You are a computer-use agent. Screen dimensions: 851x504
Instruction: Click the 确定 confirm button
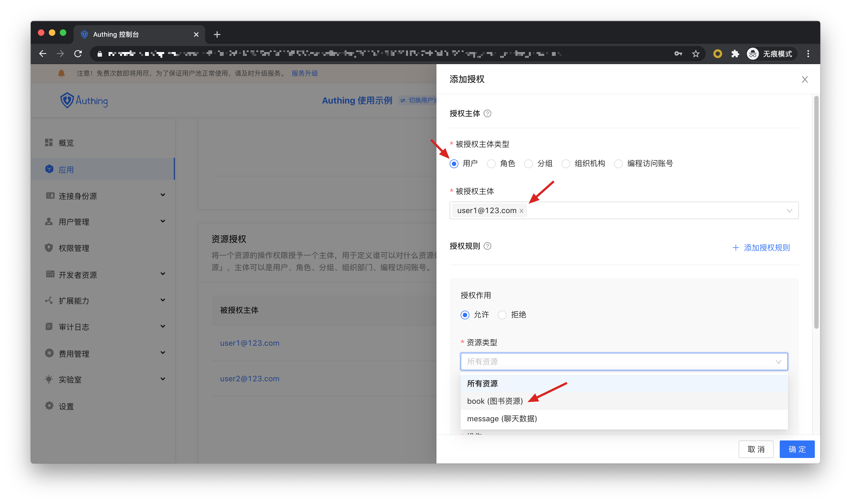click(x=797, y=449)
